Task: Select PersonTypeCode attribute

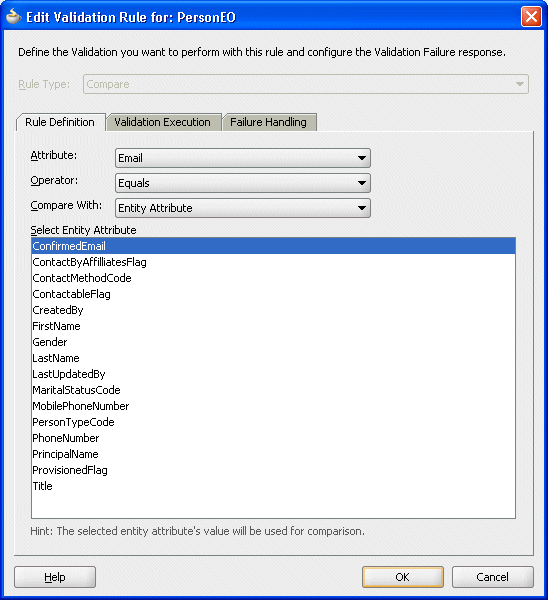Action: coord(273,422)
